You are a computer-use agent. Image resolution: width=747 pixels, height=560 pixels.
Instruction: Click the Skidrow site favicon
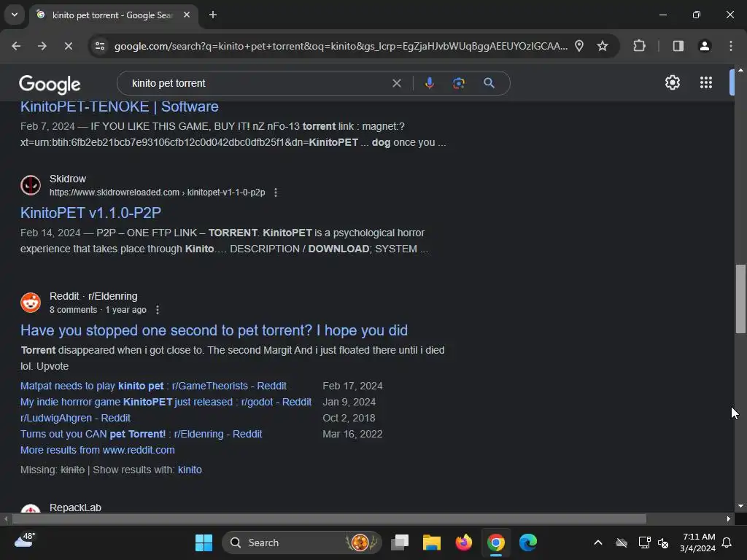pos(31,185)
